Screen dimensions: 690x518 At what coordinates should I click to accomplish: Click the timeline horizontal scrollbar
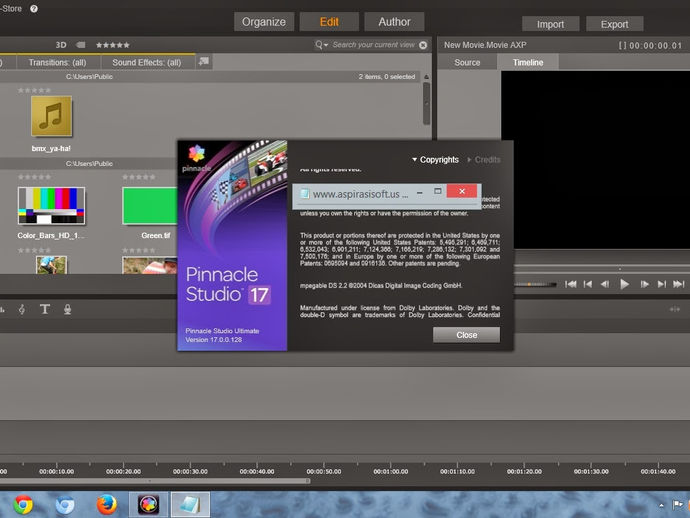tap(154, 481)
